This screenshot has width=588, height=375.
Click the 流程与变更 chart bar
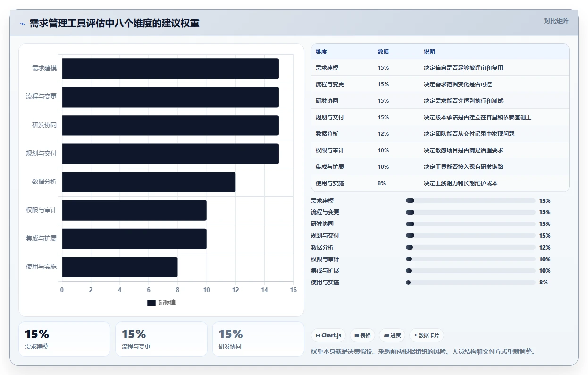point(170,97)
